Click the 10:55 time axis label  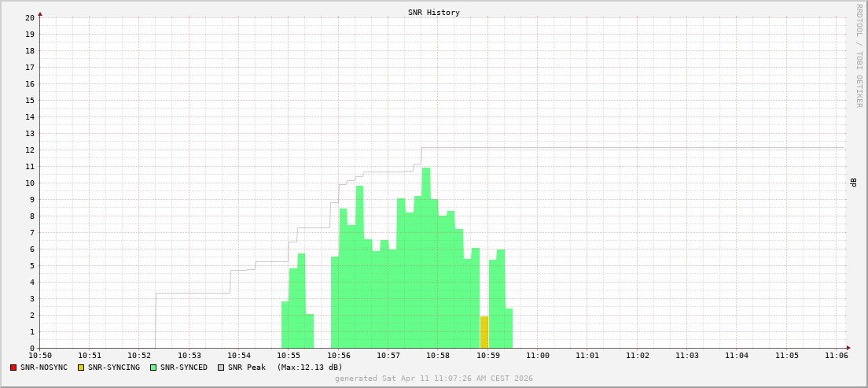click(289, 356)
